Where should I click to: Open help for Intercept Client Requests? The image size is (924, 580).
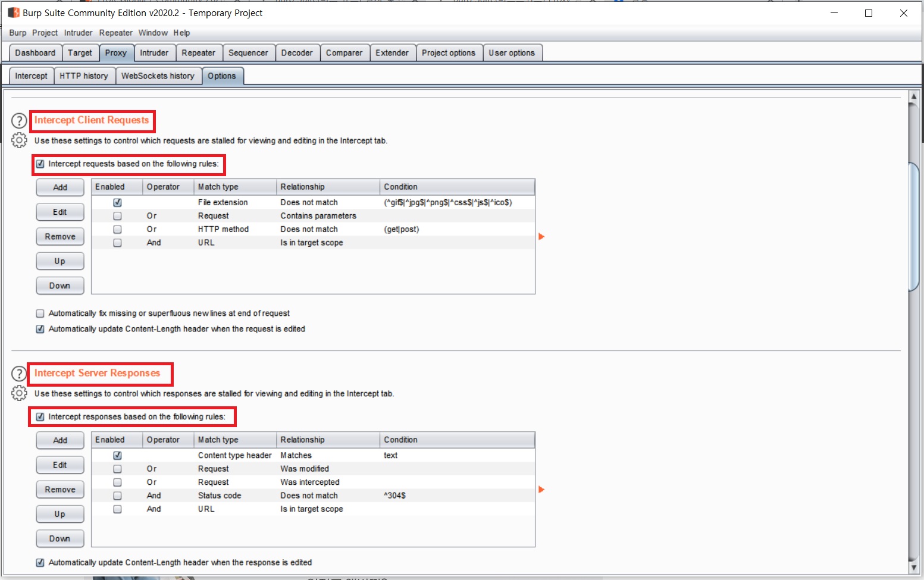(20, 121)
